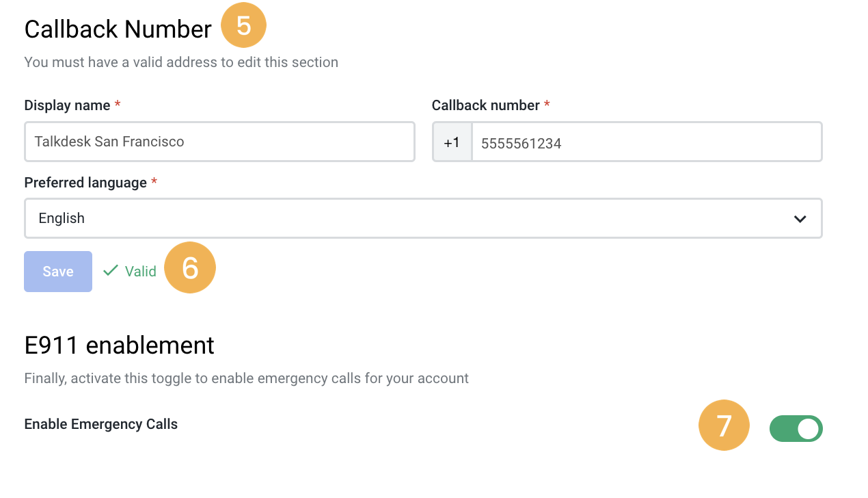Expand the Preferred language chevron arrow
The width and height of the screenshot is (868, 498).
800,219
